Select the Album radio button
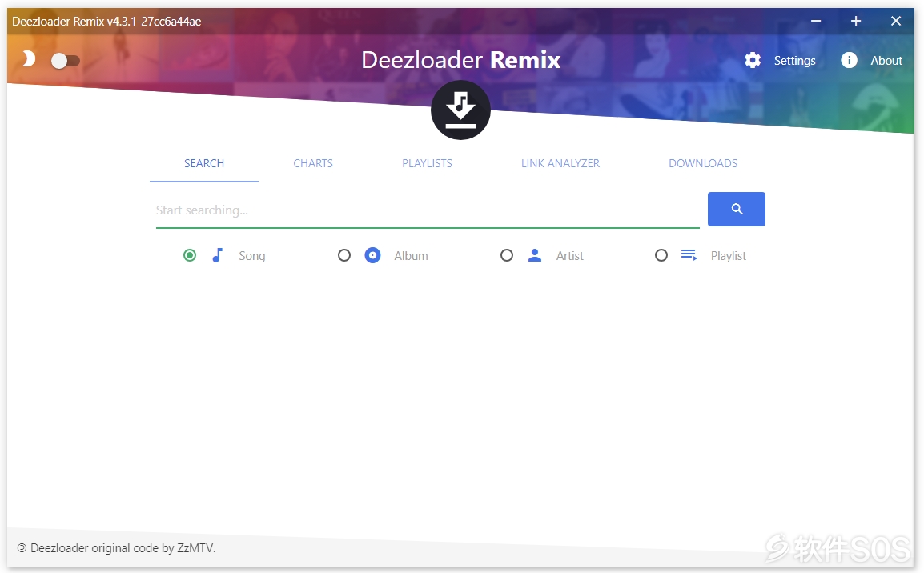The width and height of the screenshot is (924, 573). point(344,255)
